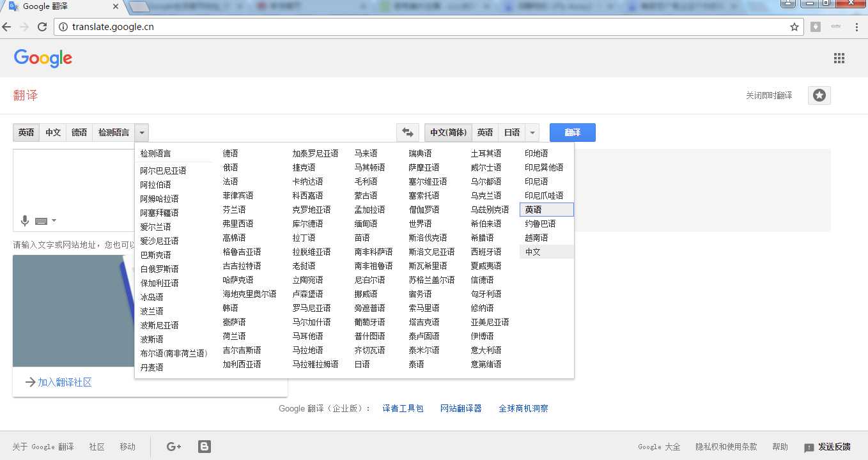This screenshot has width=868, height=460.
Task: Select source language tab 中文
Action: (53, 132)
